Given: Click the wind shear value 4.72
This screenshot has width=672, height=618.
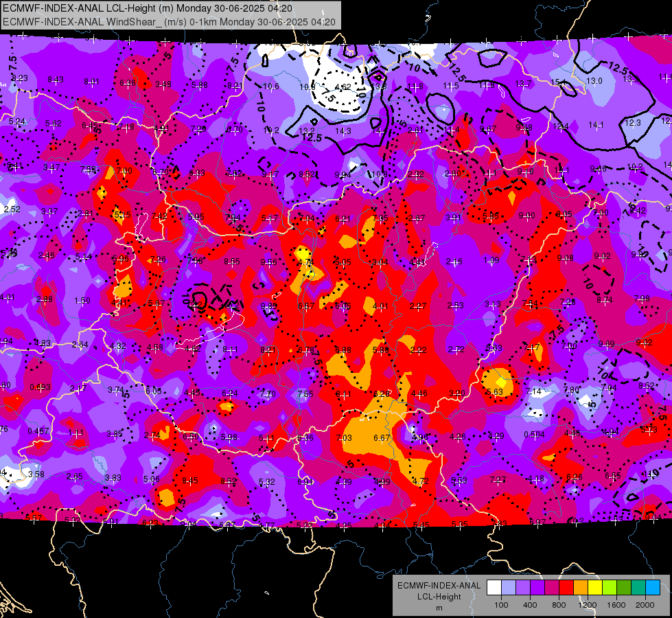Looking at the screenshot, I should (x=420, y=481).
